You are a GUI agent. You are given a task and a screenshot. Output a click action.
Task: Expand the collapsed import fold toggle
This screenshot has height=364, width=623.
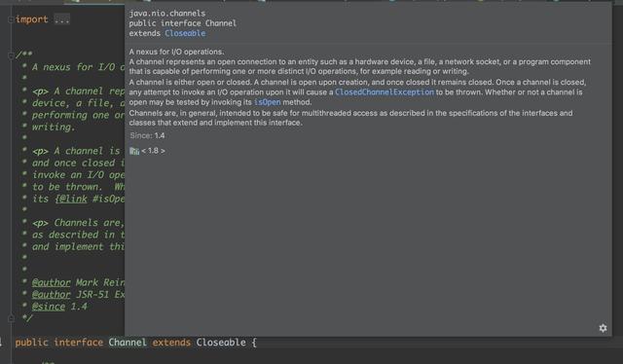click(x=11, y=19)
